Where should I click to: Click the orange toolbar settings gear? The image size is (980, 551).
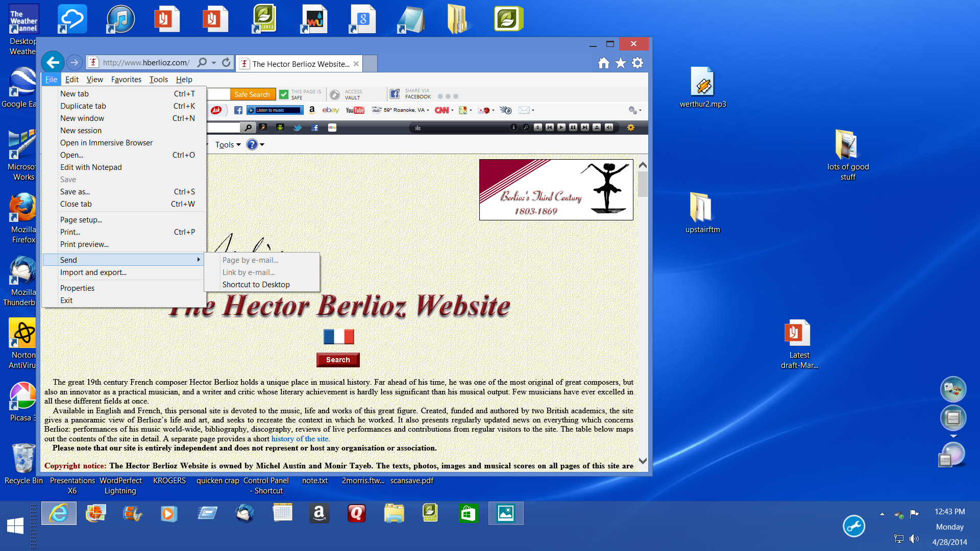pos(631,128)
